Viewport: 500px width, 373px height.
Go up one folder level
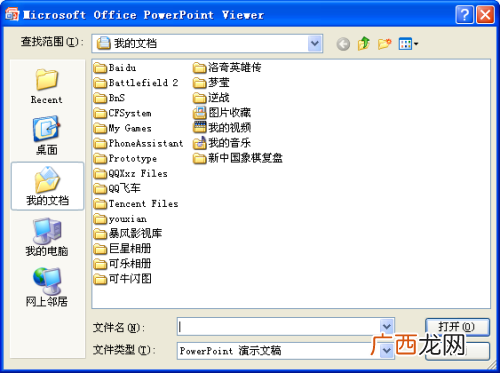364,43
